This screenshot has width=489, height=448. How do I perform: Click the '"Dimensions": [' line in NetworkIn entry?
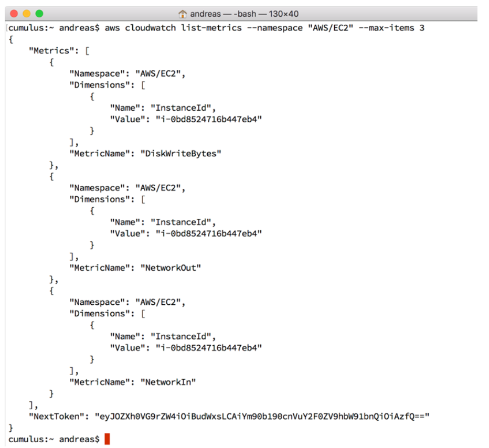(107, 314)
